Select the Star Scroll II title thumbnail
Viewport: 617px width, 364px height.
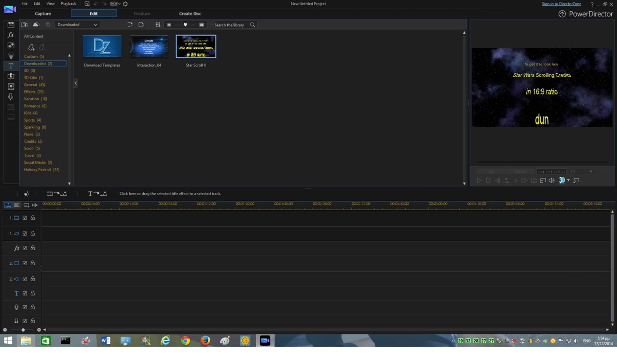point(196,47)
